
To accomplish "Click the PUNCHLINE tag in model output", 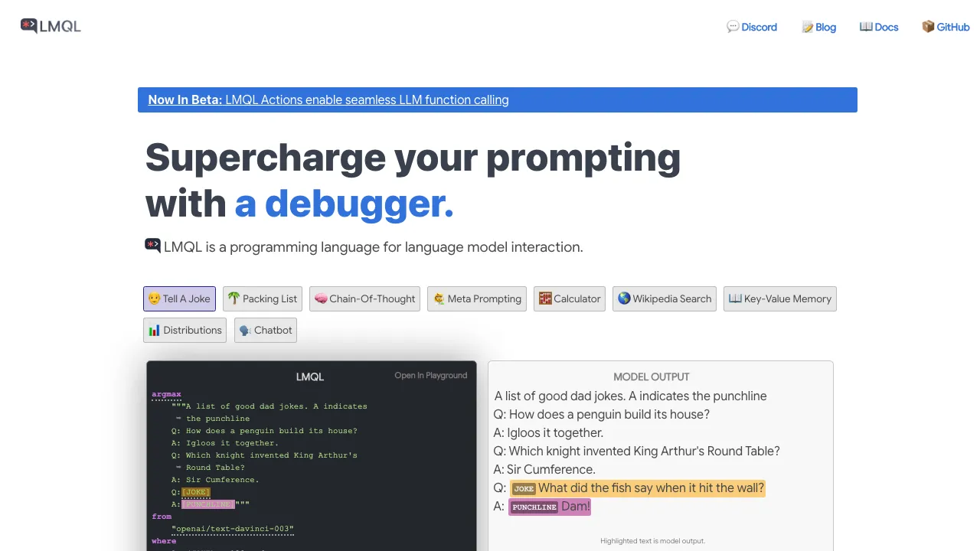I will [534, 507].
